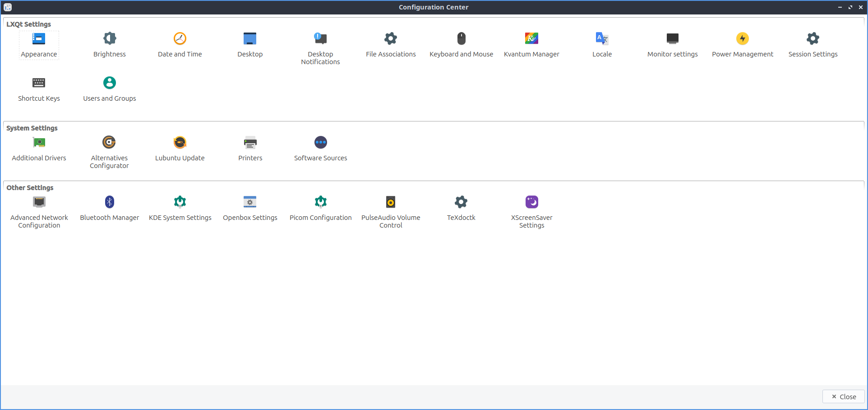Screen dimensions: 868x410
Task: Launch Bluetooth Manager
Action: (110, 203)
